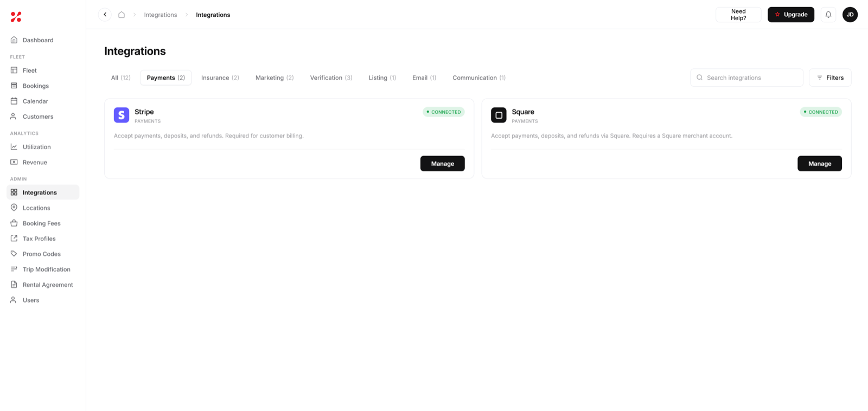Select Integrations in the Admin sidebar
This screenshot has height=411, width=868.
pyautogui.click(x=43, y=192)
